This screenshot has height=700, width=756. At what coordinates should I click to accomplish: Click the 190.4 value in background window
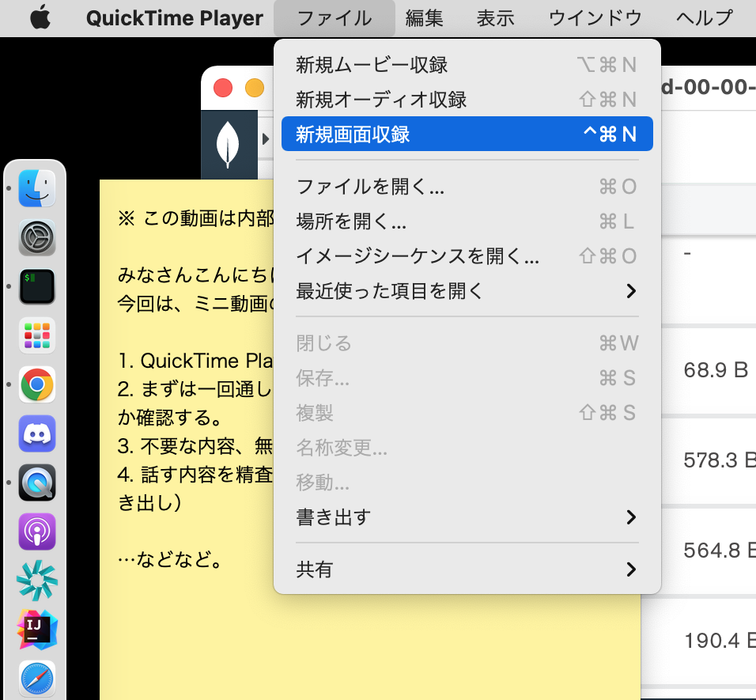pos(720,641)
